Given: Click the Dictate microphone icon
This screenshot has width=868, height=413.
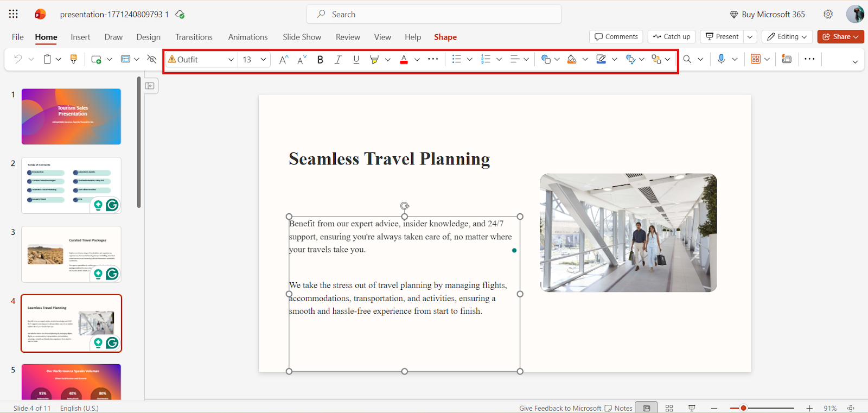Looking at the screenshot, I should click(x=721, y=59).
